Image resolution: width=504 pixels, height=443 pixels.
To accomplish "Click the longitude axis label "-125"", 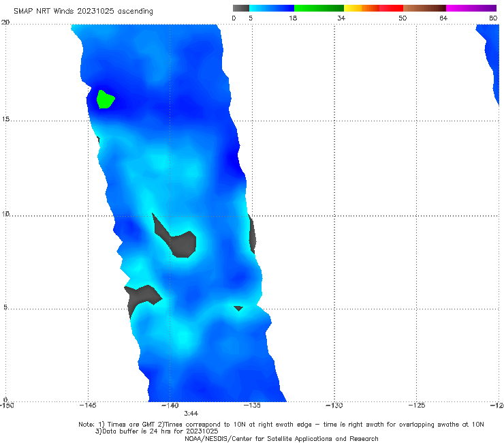I will (417, 405).
